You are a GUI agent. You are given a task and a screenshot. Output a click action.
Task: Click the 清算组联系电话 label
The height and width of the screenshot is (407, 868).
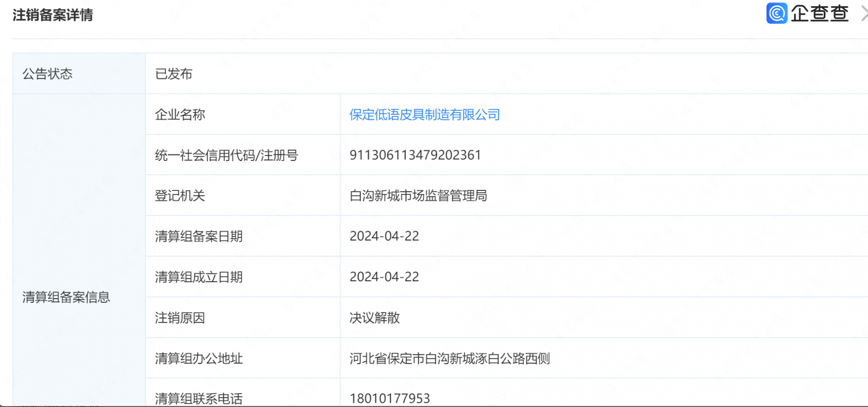coord(199,399)
